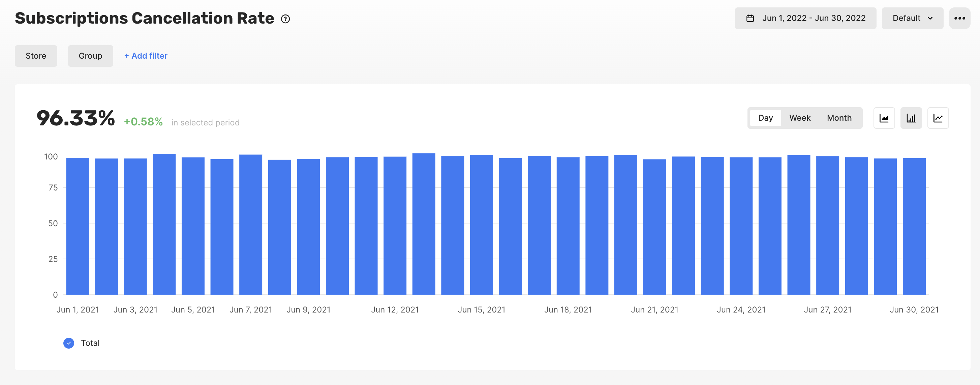980x385 pixels.
Task: Select the Day granularity tab
Action: point(765,118)
